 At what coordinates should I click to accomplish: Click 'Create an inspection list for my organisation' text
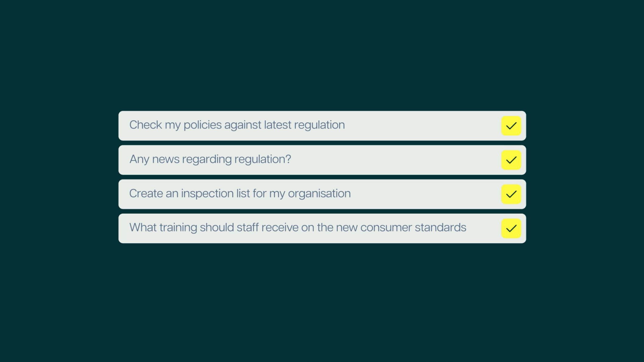point(240,193)
